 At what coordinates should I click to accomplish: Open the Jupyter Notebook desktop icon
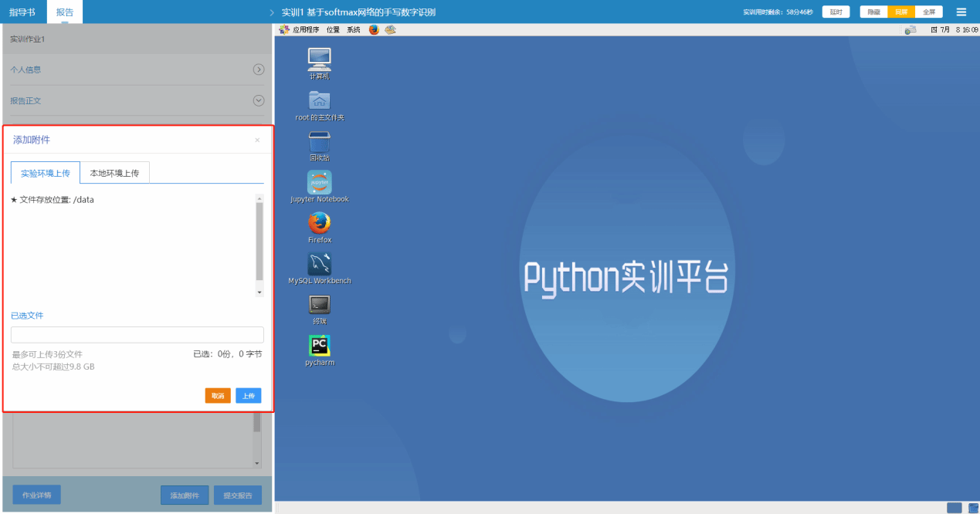[320, 183]
